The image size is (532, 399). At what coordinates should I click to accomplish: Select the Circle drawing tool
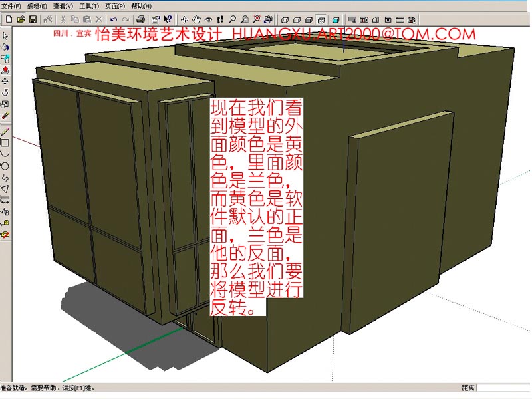[x=5, y=166]
